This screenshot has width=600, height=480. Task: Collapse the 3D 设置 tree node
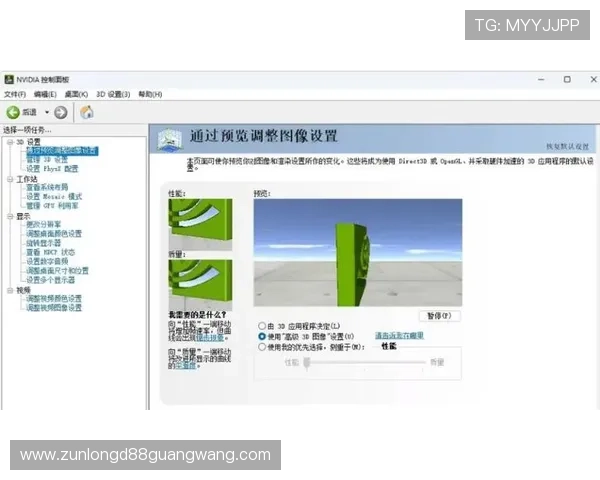(10, 142)
